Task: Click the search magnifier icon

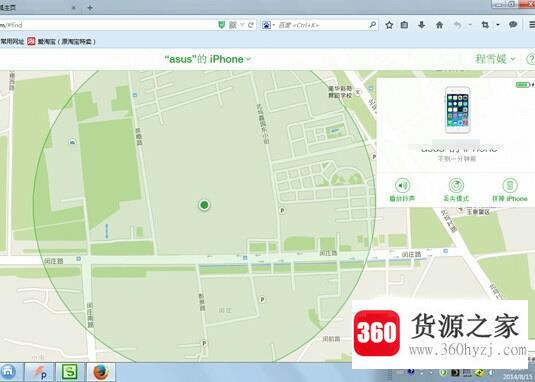Action: pyautogui.click(x=373, y=25)
